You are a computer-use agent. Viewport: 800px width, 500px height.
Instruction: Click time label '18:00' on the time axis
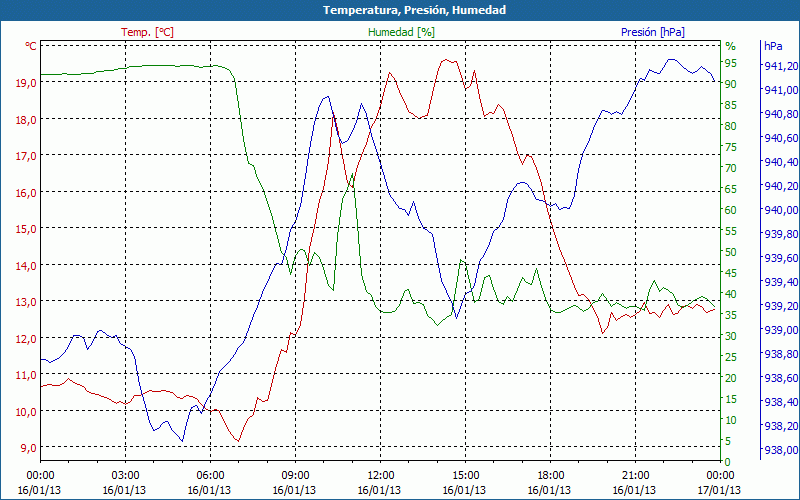coord(550,476)
